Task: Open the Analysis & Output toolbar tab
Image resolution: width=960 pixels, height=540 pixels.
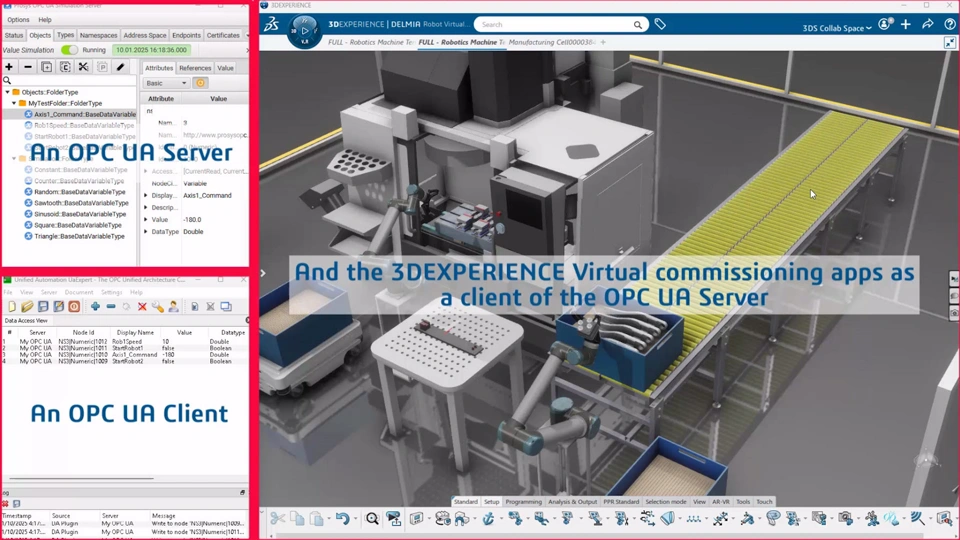Action: click(x=572, y=501)
